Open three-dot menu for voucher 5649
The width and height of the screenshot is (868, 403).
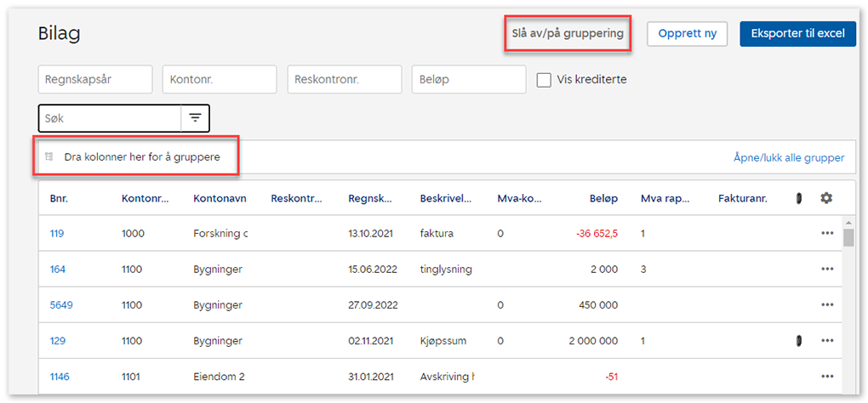point(827,305)
